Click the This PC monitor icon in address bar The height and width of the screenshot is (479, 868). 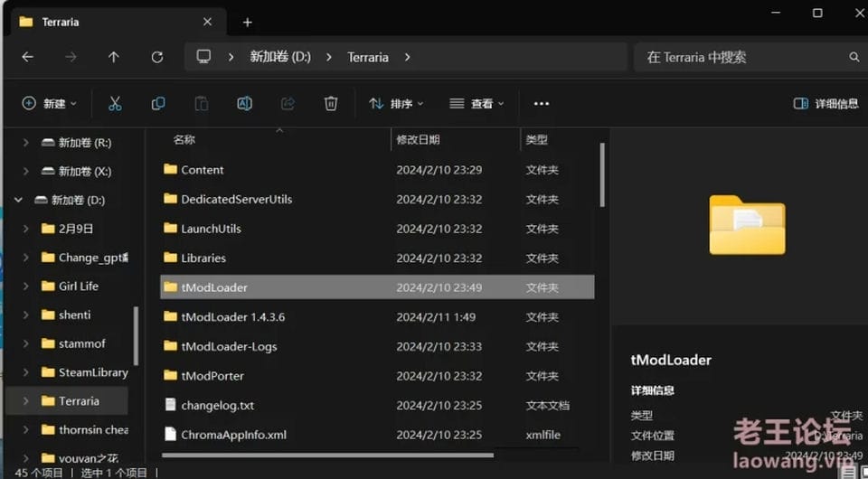(x=203, y=56)
